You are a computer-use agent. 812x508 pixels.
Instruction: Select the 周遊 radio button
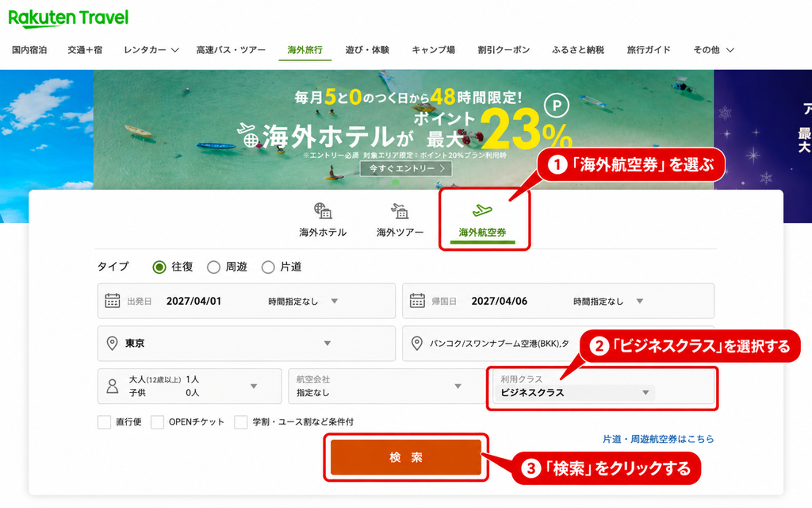tap(213, 267)
